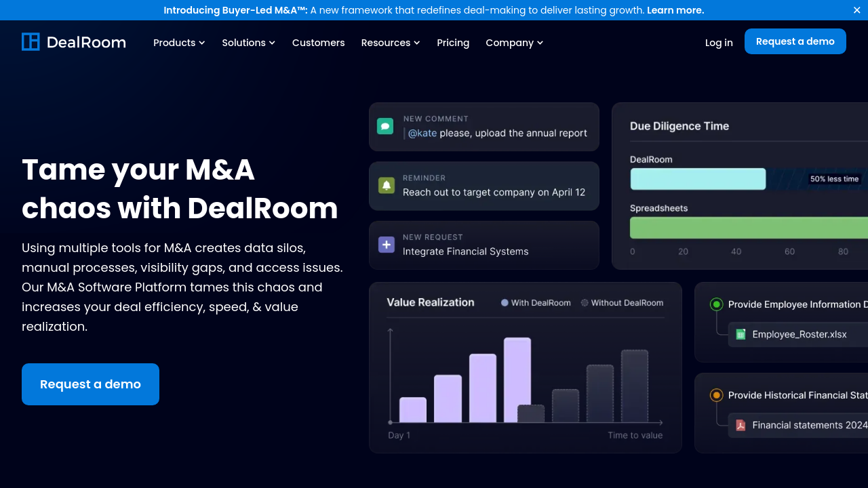Click the Financial statements PDF icon
This screenshot has width=868, height=488.
click(x=741, y=425)
